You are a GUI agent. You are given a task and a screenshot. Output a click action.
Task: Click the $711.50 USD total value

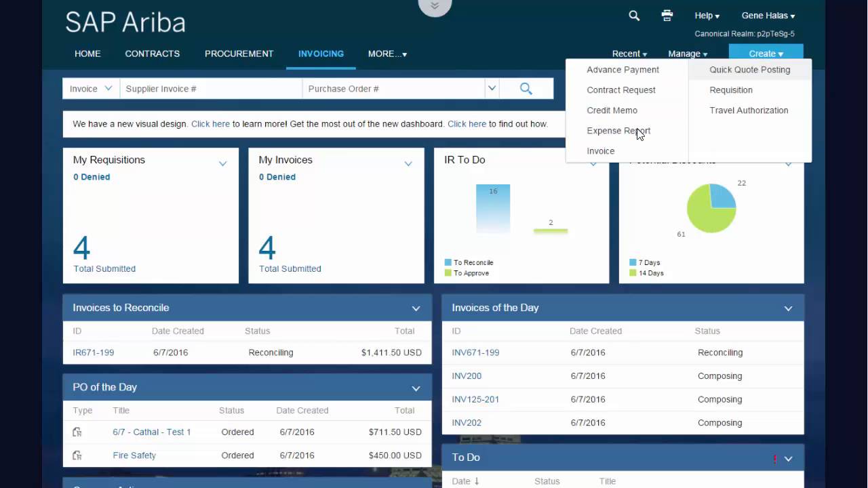(x=395, y=432)
